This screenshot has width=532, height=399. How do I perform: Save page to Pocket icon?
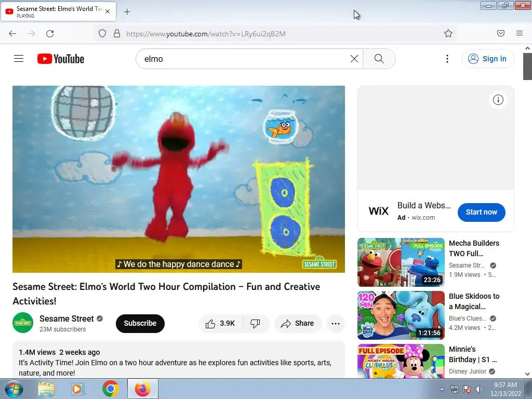501,33
